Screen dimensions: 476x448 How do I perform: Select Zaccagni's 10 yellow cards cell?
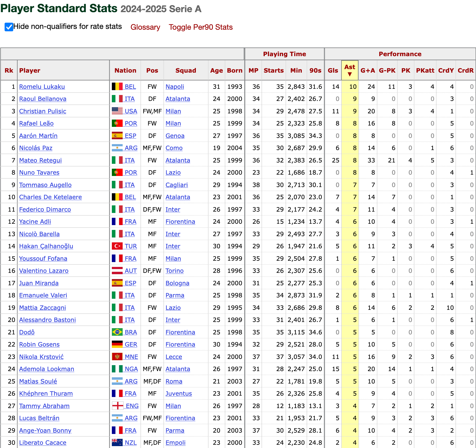click(x=446, y=308)
